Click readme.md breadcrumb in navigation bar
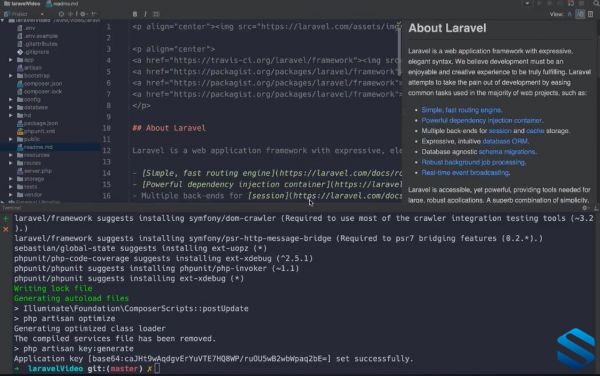 [x=62, y=3]
